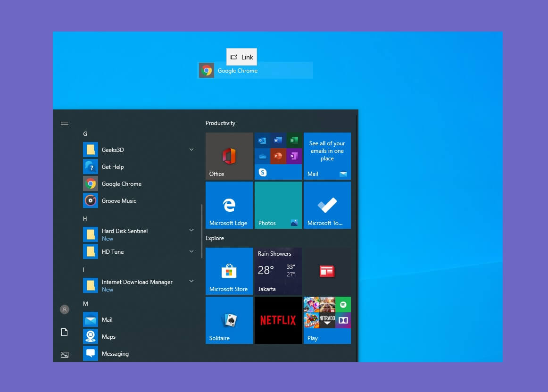
Task: Open the Microsoft To Do tile
Action: point(327,205)
